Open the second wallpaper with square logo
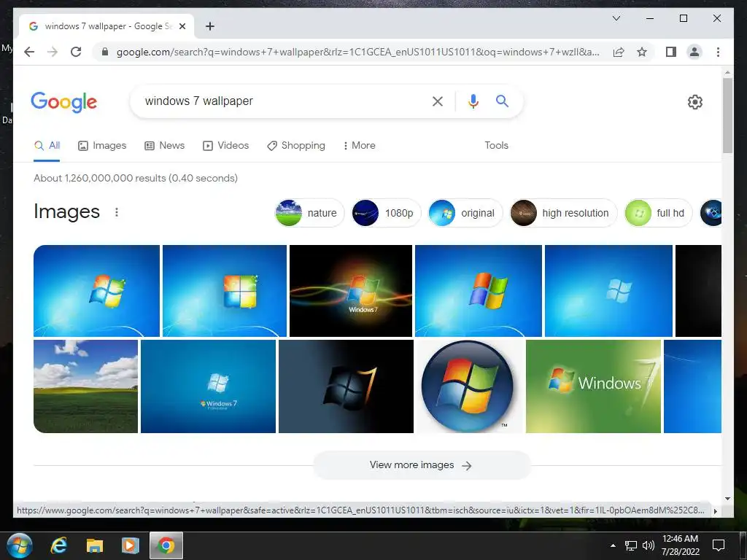Image resolution: width=747 pixels, height=560 pixels. (225, 291)
